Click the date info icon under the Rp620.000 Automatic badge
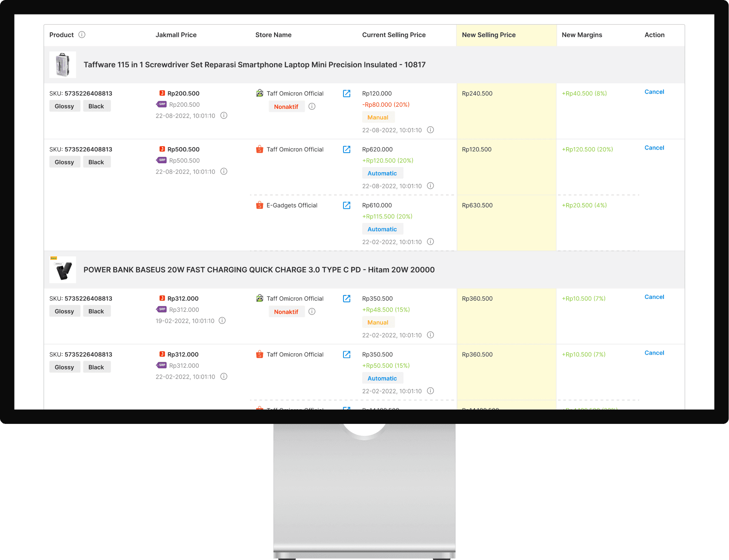 431,186
